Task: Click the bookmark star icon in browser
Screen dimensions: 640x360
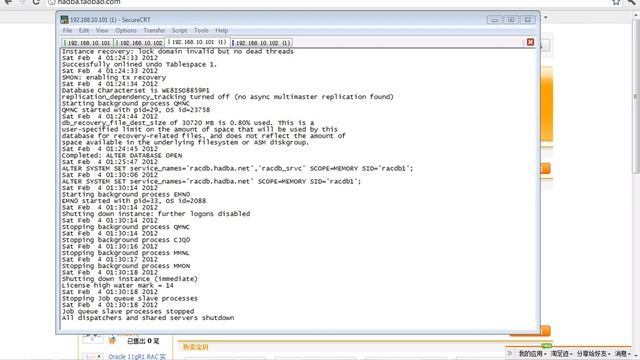Action: (616, 2)
